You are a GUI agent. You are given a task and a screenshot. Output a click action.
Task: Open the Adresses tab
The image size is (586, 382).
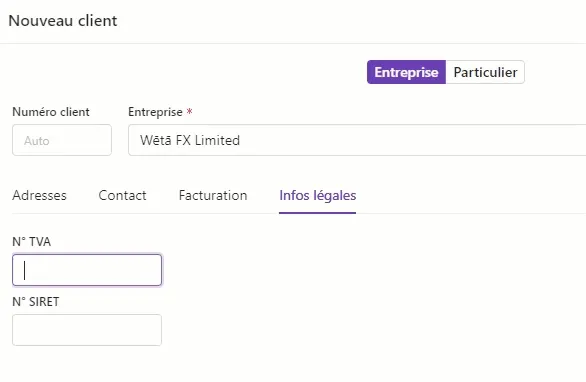point(39,195)
